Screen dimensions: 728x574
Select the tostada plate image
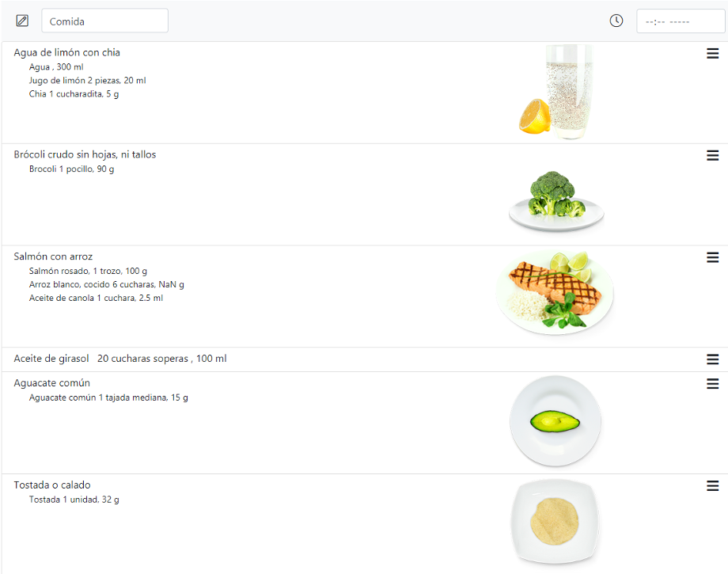click(555, 522)
